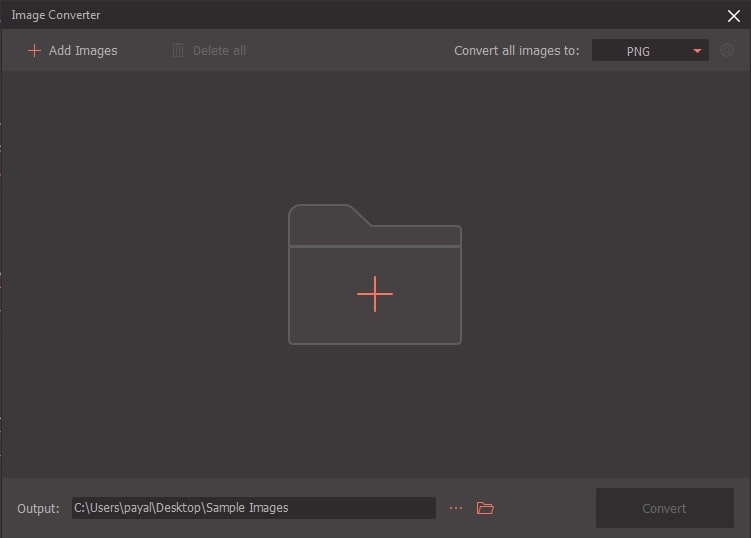Click the red plus Add Images icon
This screenshot has width=751, height=538.
(x=34, y=50)
